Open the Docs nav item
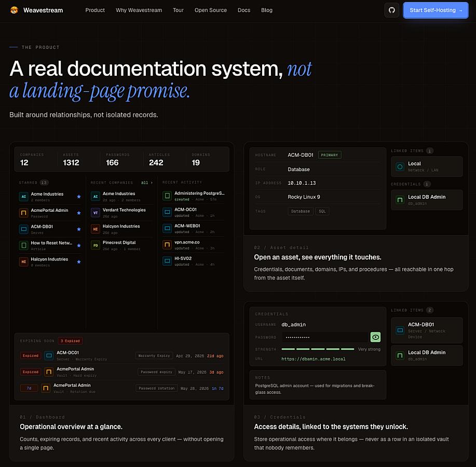476x467 pixels. coord(244,10)
